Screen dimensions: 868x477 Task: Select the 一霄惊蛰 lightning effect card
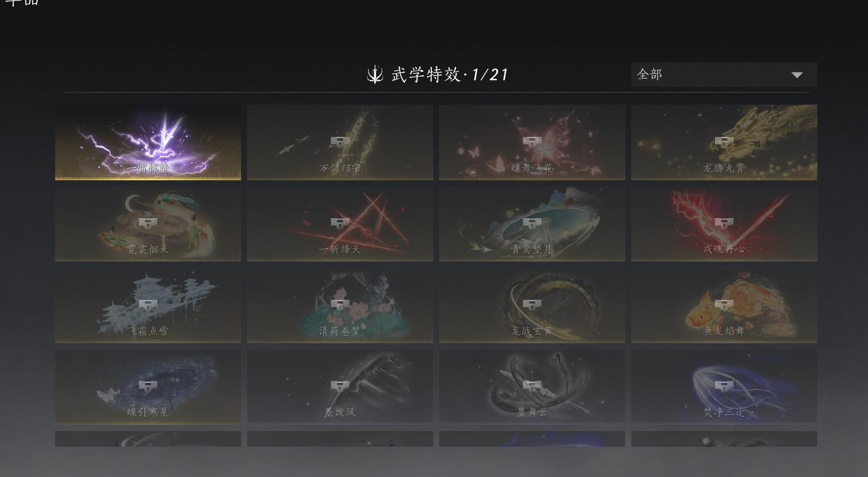point(148,142)
